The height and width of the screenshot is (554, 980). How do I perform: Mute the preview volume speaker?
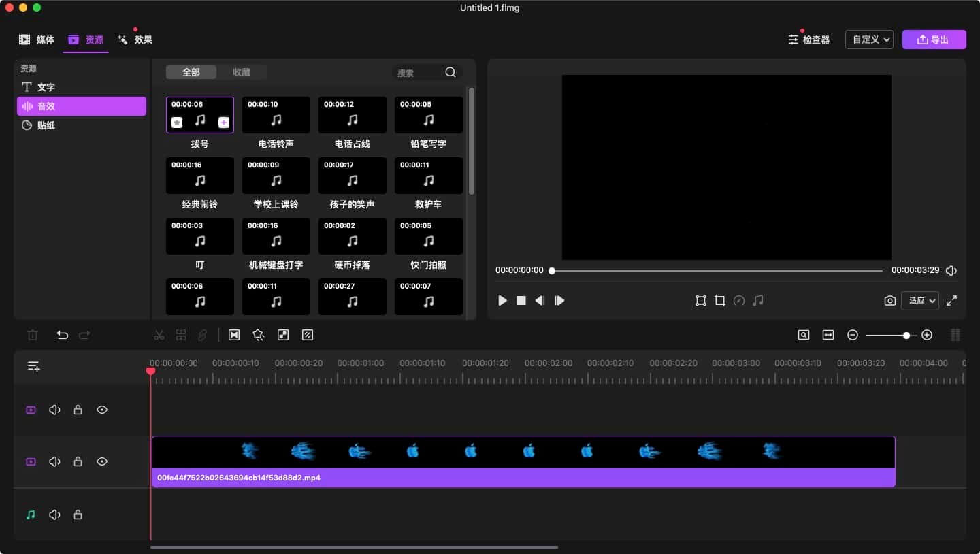point(951,270)
